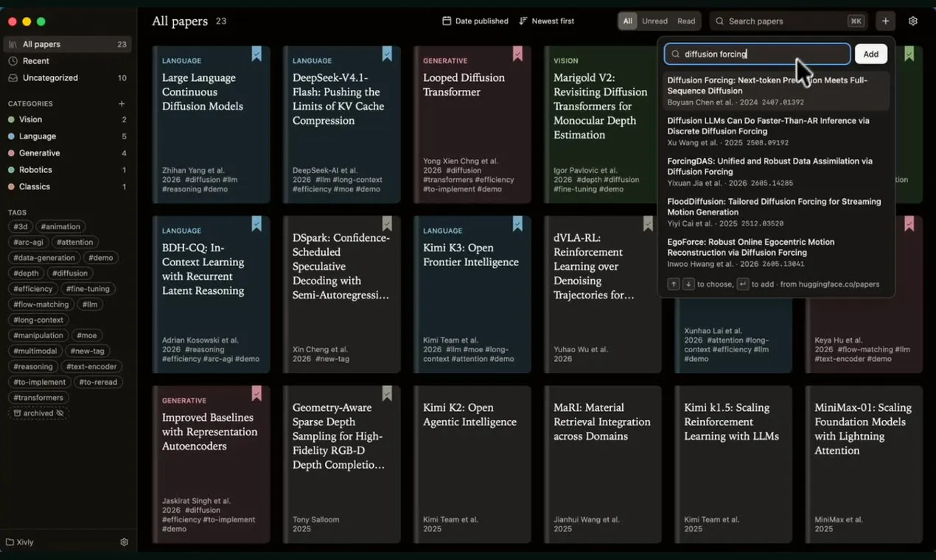Image resolution: width=936 pixels, height=560 pixels.
Task: Toggle the #diffusion tag filter
Action: click(69, 273)
